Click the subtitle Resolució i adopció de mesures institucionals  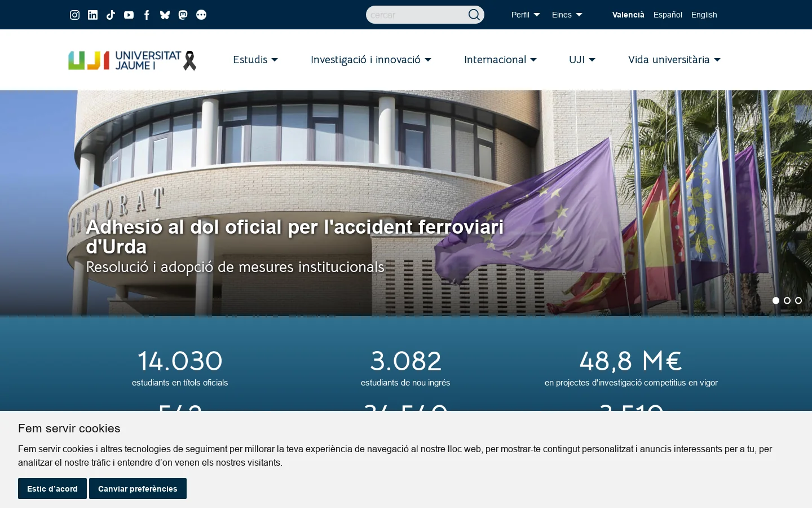tap(235, 267)
